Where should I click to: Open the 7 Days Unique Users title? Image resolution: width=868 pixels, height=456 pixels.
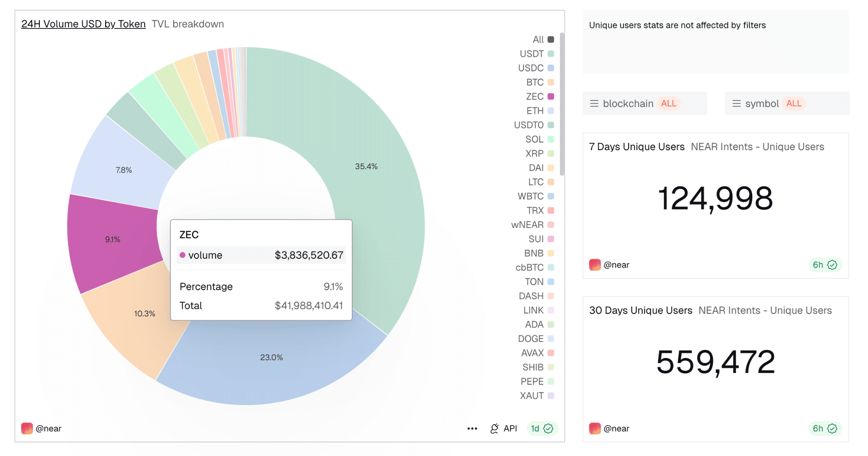[x=637, y=147]
